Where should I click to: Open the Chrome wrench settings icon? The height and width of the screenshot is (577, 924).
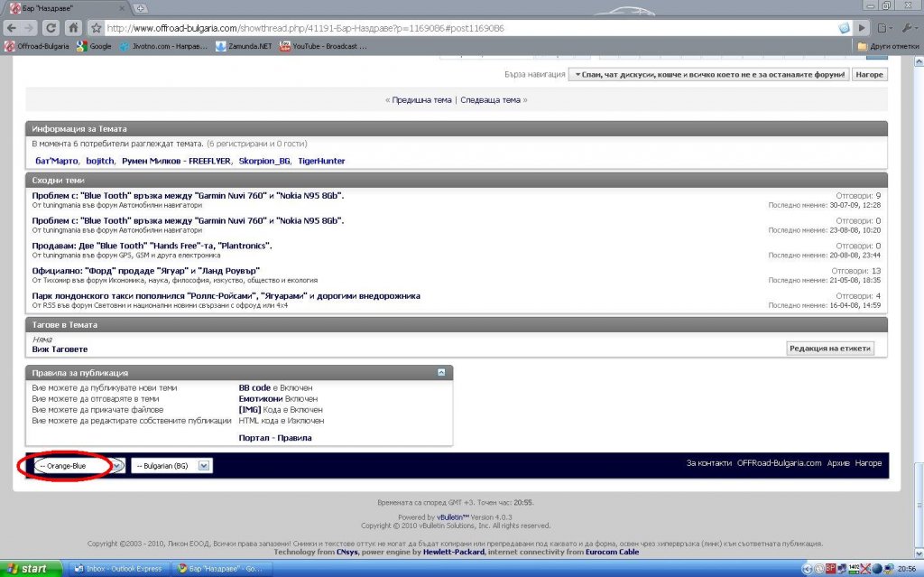pos(910,28)
